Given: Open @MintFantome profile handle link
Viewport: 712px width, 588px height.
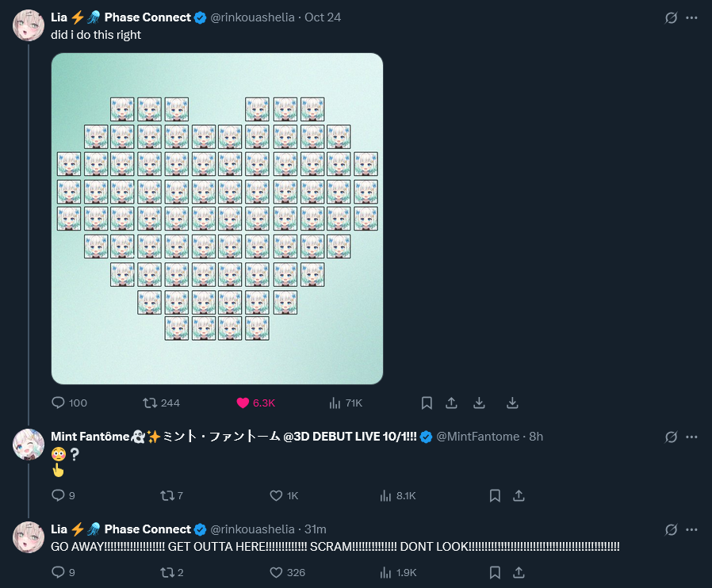Looking at the screenshot, I should click(478, 437).
